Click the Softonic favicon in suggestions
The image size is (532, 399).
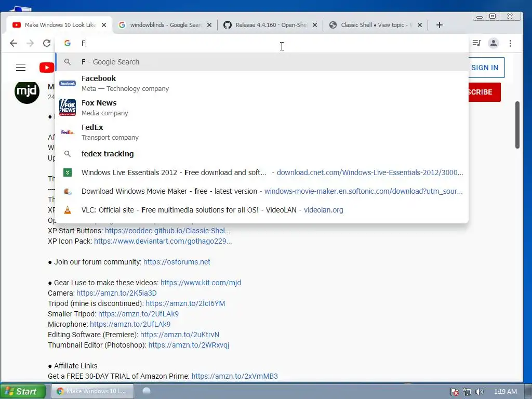click(68, 191)
